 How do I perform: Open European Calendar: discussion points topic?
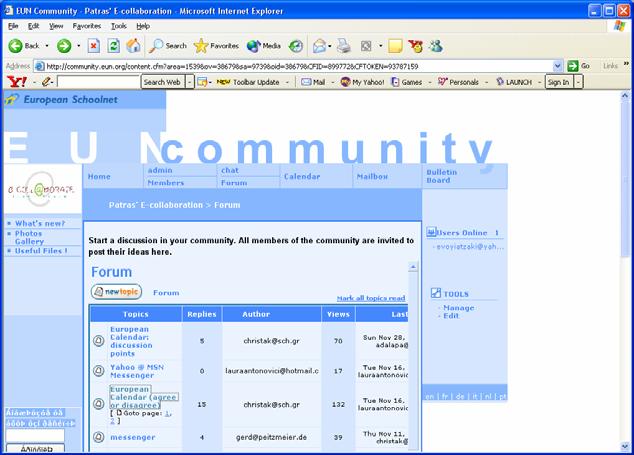[131, 341]
